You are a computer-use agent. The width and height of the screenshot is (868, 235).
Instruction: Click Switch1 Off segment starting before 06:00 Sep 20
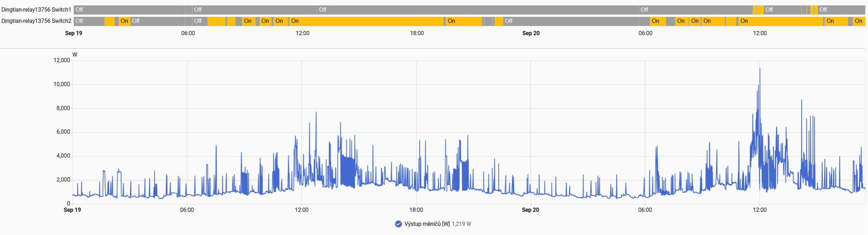(x=696, y=10)
